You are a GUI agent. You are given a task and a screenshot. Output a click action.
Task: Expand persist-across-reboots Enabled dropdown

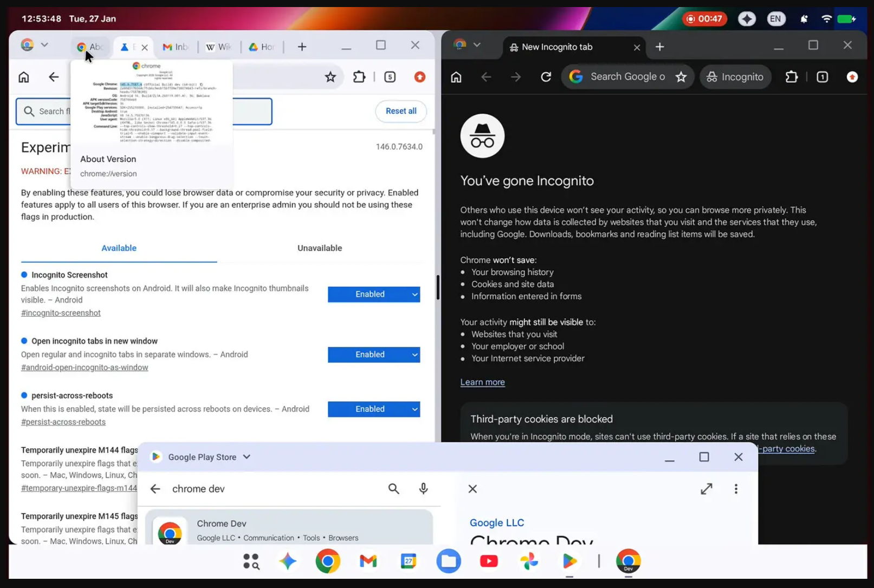[x=373, y=409]
